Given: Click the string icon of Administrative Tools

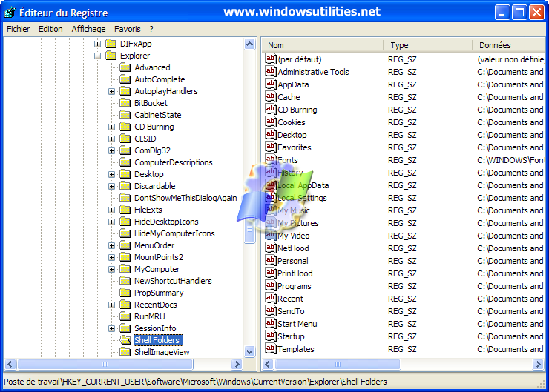Looking at the screenshot, I should pos(271,71).
